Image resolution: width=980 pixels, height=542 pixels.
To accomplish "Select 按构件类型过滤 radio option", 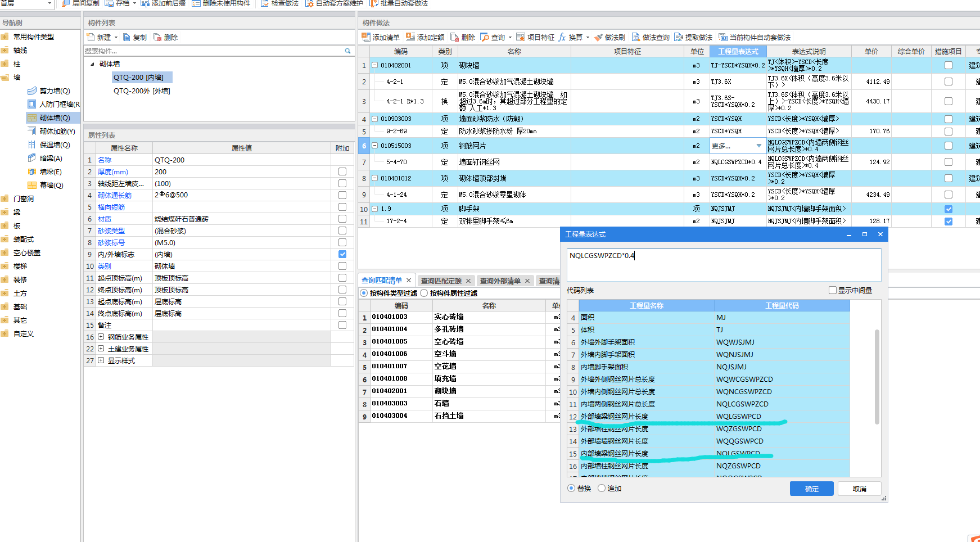I will [x=364, y=293].
